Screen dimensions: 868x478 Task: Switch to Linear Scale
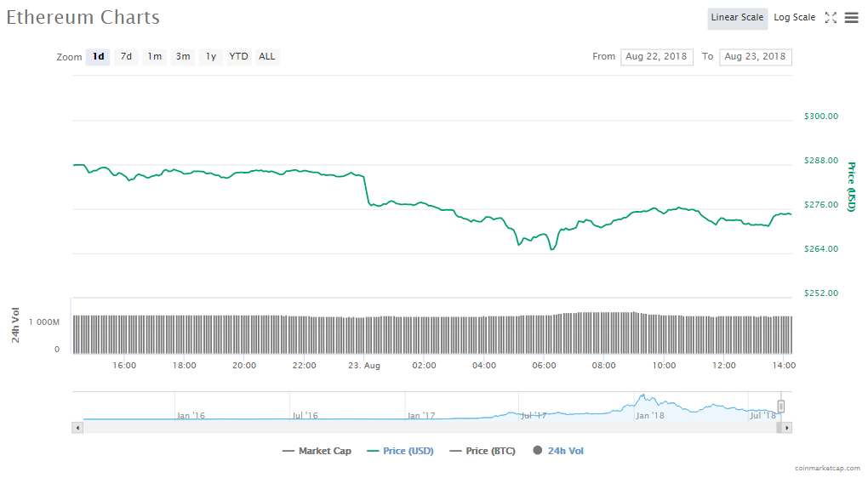(737, 18)
